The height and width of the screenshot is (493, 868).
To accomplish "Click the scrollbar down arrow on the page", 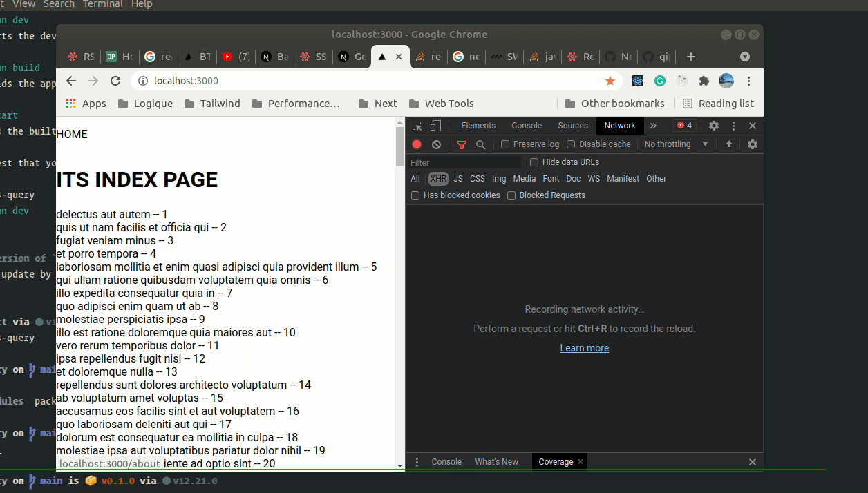I will (399, 466).
